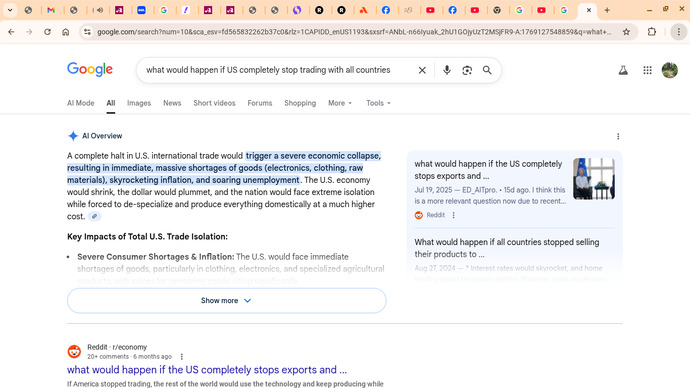Expand the More dropdown
Screen dimensions: 690x388
(x=340, y=103)
